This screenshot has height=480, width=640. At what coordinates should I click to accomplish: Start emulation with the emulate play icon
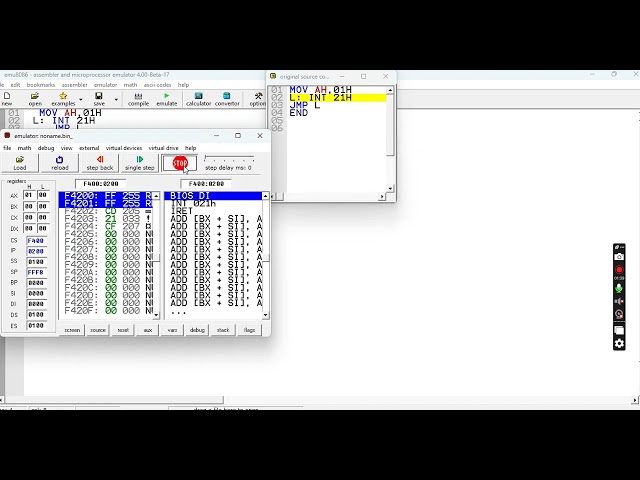pyautogui.click(x=167, y=98)
